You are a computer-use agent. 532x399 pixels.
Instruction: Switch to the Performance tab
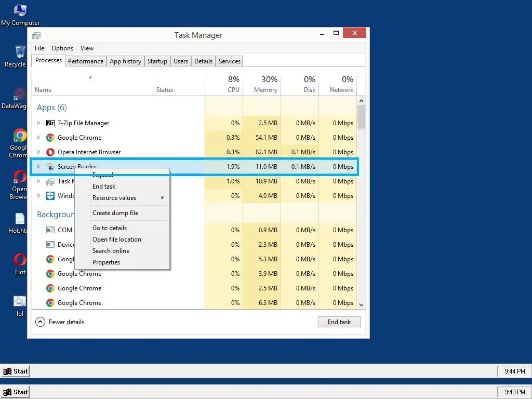(x=86, y=61)
